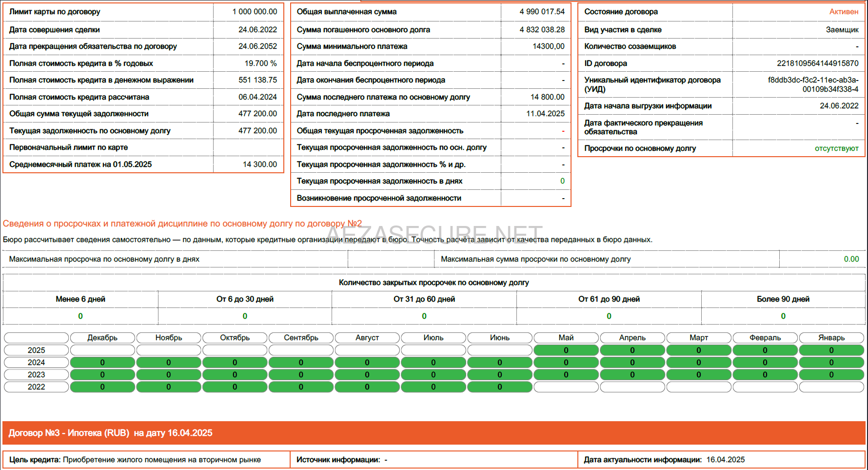Select the monetary credit cost 551 138.75
The width and height of the screenshot is (868, 470).
[257, 80]
